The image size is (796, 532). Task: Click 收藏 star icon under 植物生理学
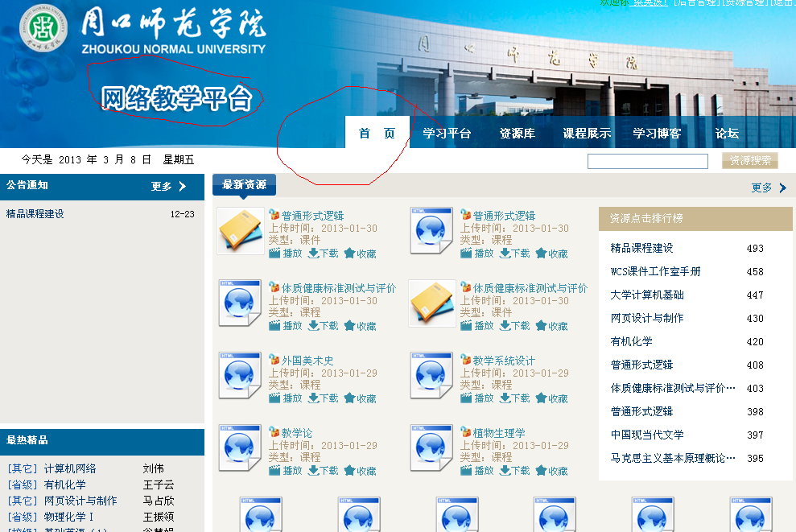coord(541,471)
